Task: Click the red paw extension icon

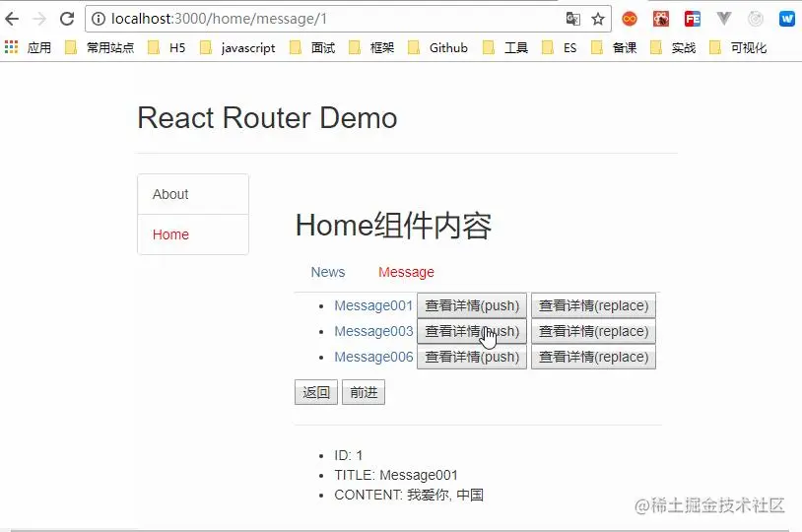Action: click(661, 19)
